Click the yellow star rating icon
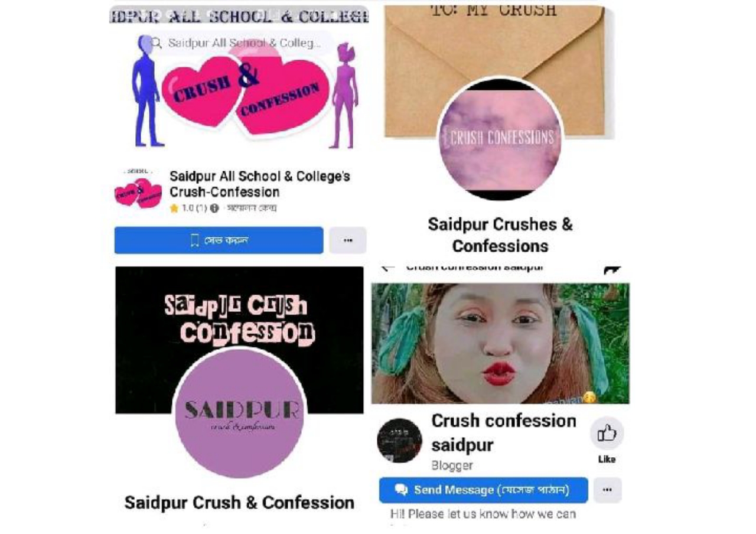Viewport: 756px width, 534px height. click(x=174, y=209)
